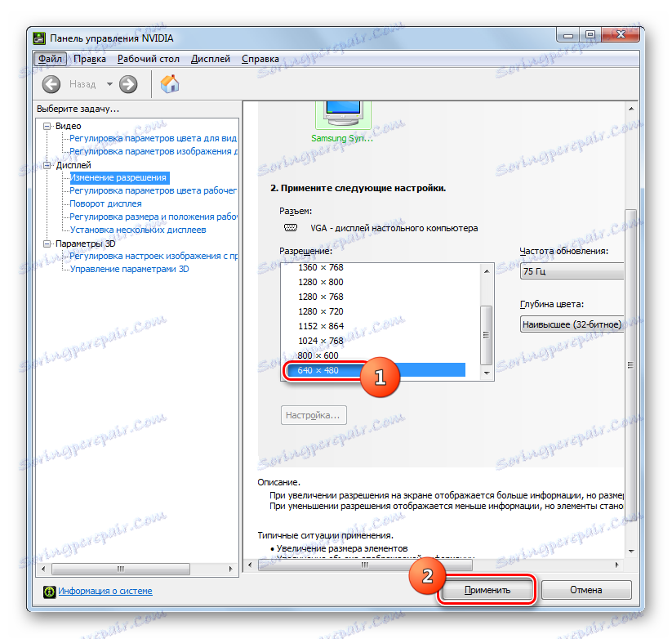The height and width of the screenshot is (639, 672).
Task: Select Изменение разрешения in the task tree
Action: point(118,177)
